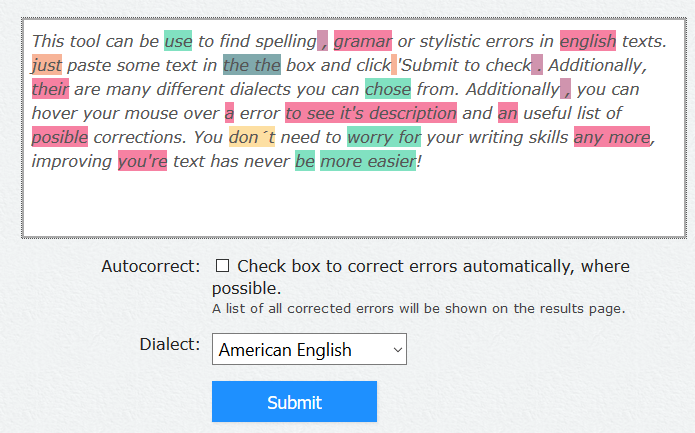Click the highlighted misspelling 'posible'
Viewport: 695px width, 433px height.
click(60, 136)
